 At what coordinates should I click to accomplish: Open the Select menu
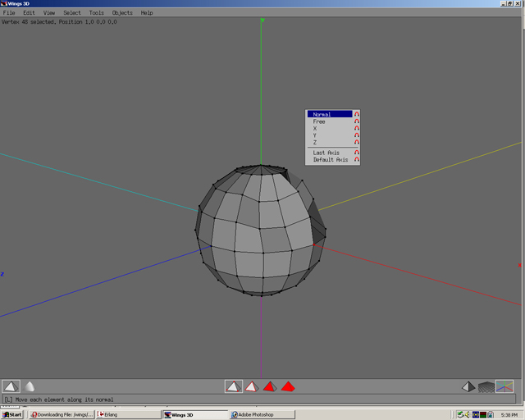point(72,13)
